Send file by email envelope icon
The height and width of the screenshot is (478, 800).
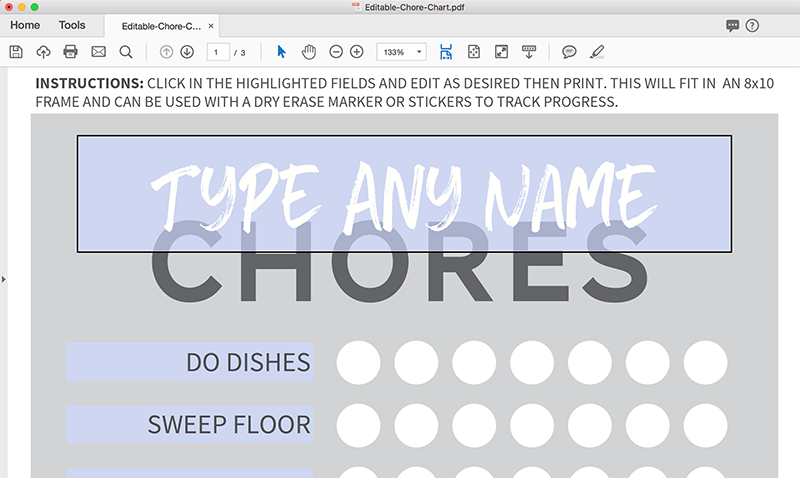point(98,52)
